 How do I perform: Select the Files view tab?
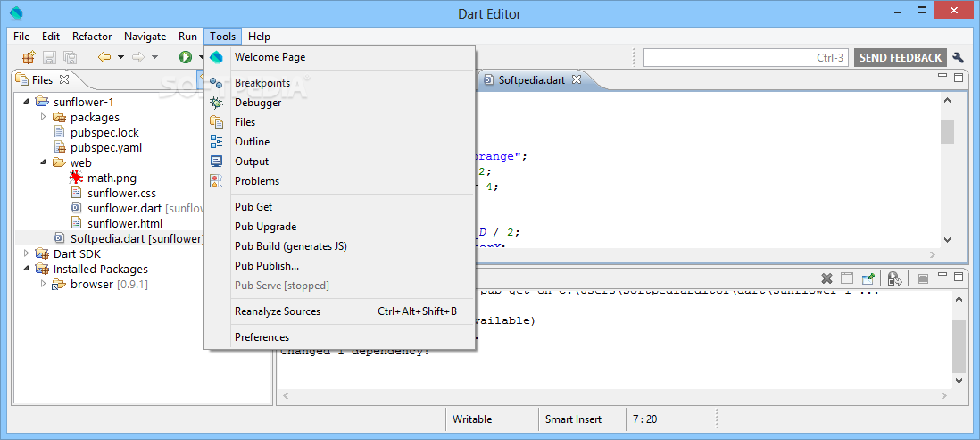point(43,79)
